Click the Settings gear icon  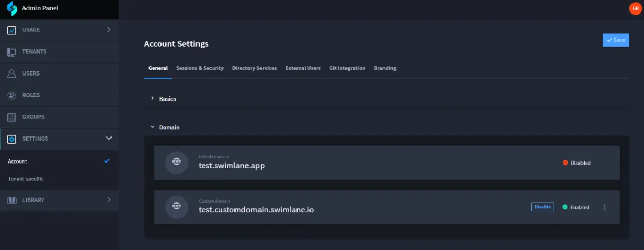(11, 139)
